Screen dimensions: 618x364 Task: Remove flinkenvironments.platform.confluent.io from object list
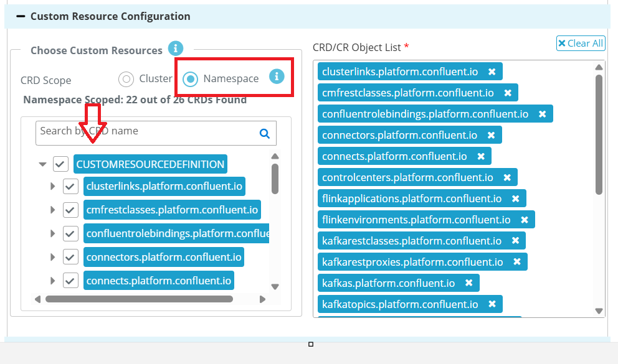(x=524, y=220)
